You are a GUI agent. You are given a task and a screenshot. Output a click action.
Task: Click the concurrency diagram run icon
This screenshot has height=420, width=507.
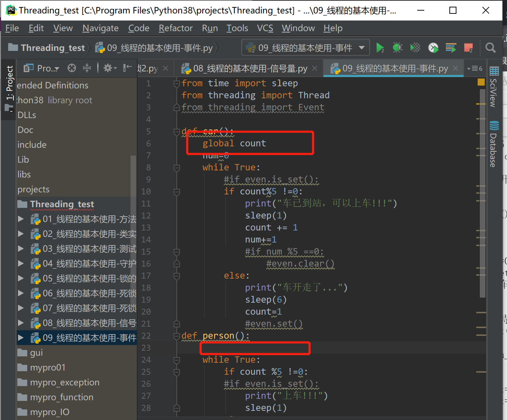tap(451, 47)
